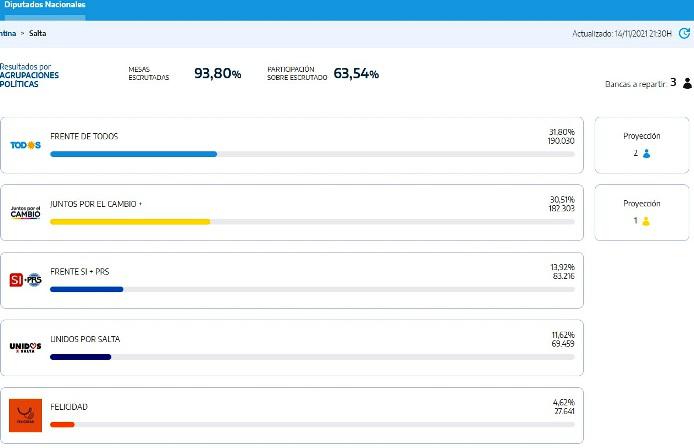Screen dimensions: 694x448
Task: Click the Juntos por el Cambio logo
Action: [25, 212]
